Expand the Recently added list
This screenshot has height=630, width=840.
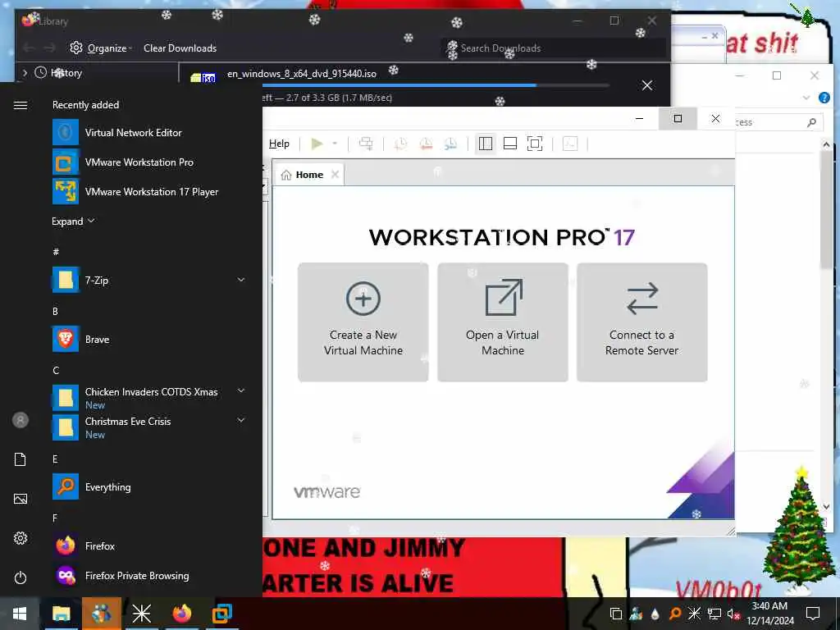pyautogui.click(x=73, y=221)
